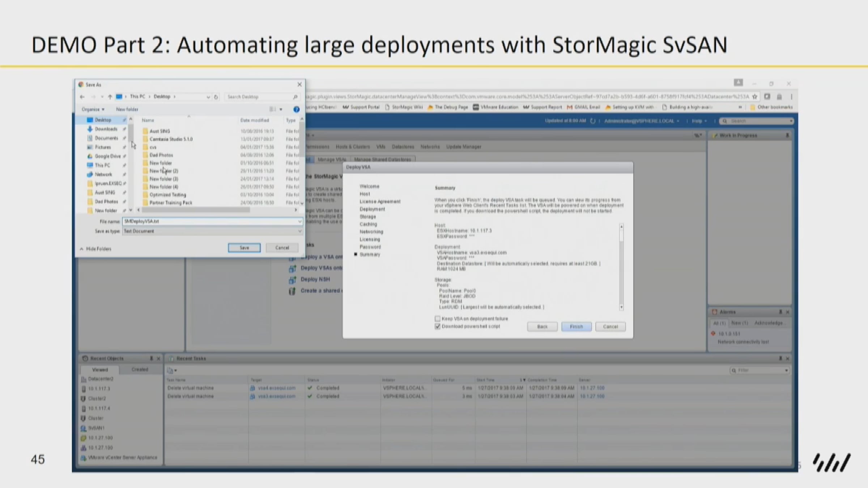Click the Save As sidebar vertical scrollbar
Screen dimensions: 868x488
tap(131, 133)
